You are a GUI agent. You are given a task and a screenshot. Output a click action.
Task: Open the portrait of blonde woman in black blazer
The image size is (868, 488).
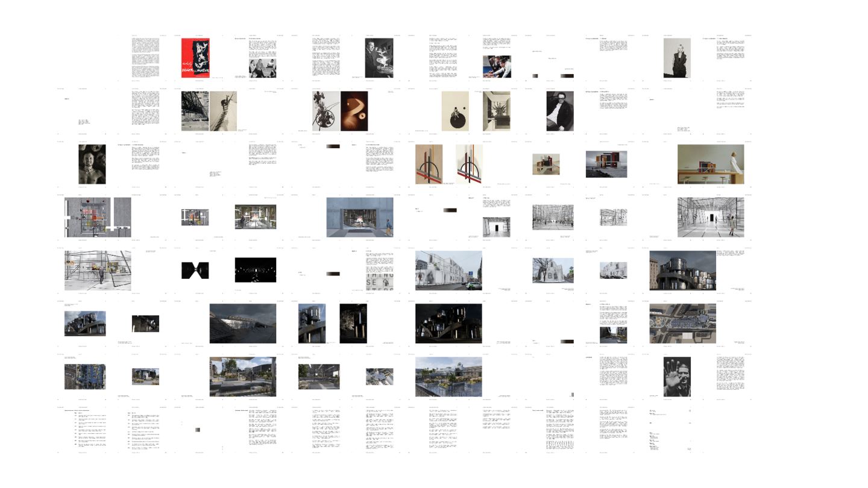[677, 58]
